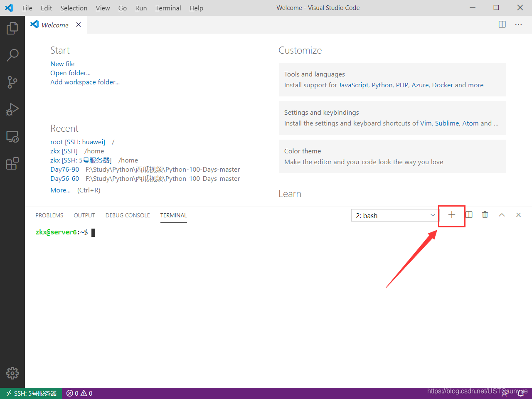This screenshot has width=532, height=399.
Task: Click 'more' in Tools and languages
Action: pos(476,85)
